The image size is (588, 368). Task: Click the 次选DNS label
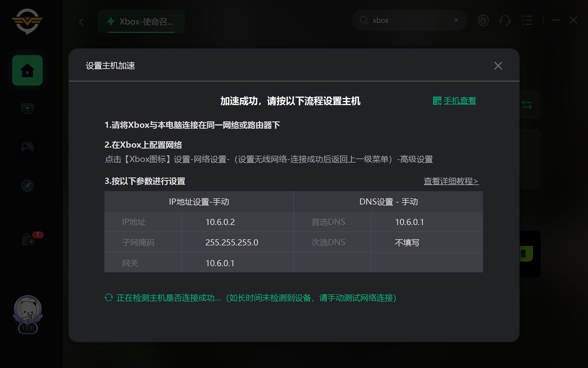328,243
